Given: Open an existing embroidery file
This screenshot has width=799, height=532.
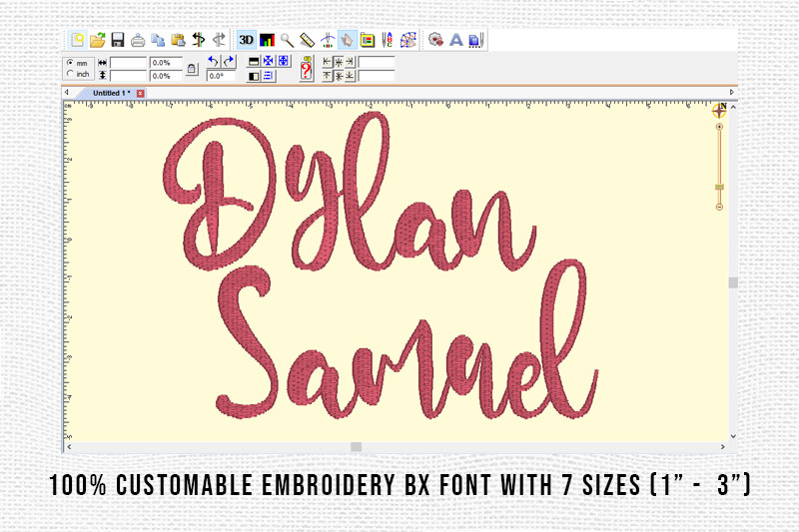Looking at the screenshot, I should (98, 40).
